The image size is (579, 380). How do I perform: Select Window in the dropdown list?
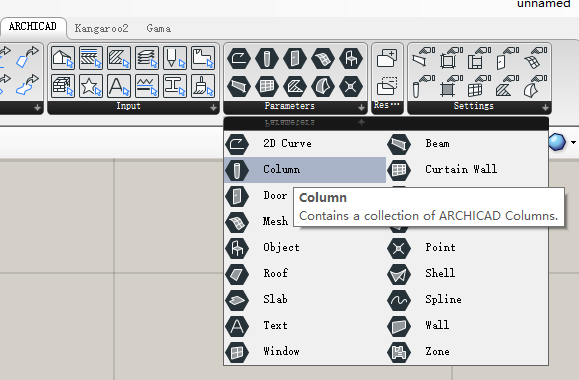click(x=305, y=352)
